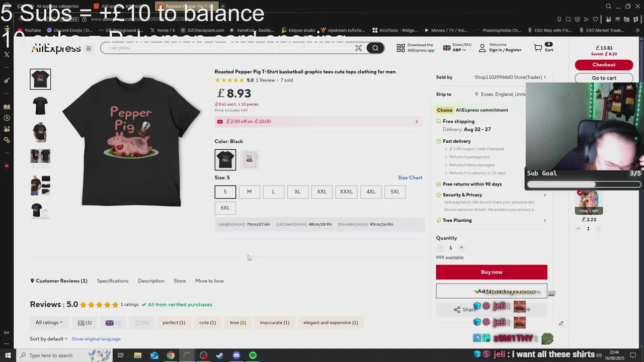Switch to Description tab
This screenshot has height=362, width=644.
pyautogui.click(x=151, y=281)
